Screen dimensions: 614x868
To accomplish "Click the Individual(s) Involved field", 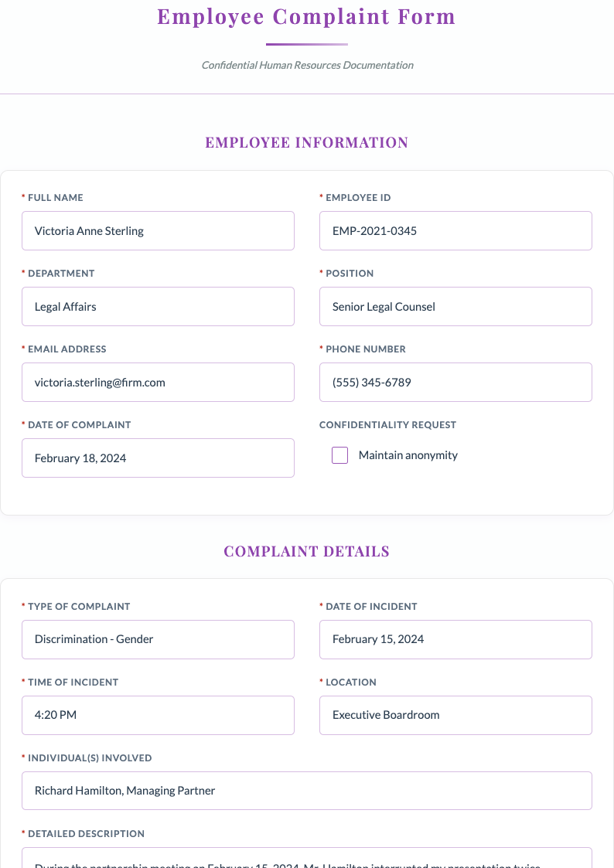I will tap(306, 790).
